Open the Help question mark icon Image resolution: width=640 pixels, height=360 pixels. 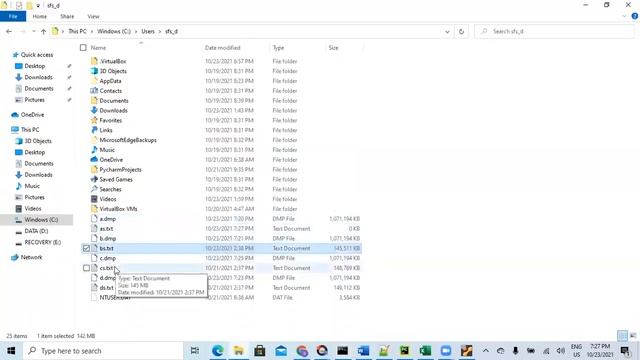coord(635,16)
